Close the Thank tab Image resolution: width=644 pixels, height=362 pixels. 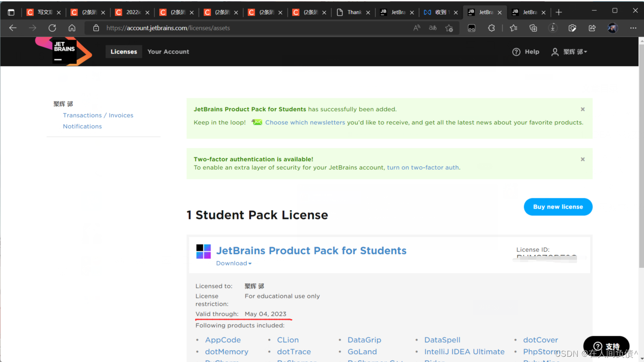[368, 13]
